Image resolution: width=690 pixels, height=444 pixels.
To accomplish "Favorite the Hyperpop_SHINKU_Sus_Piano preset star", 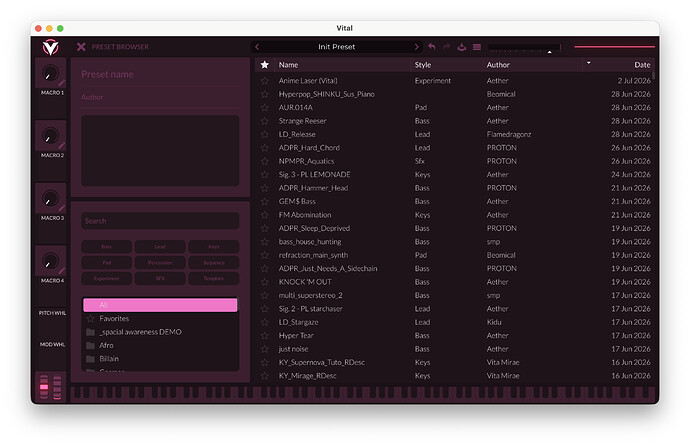I will (264, 94).
